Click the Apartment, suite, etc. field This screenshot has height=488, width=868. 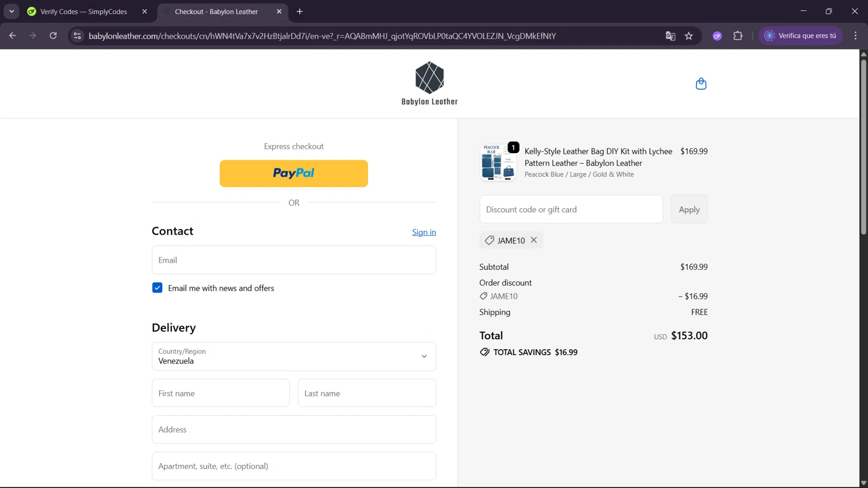point(294,466)
